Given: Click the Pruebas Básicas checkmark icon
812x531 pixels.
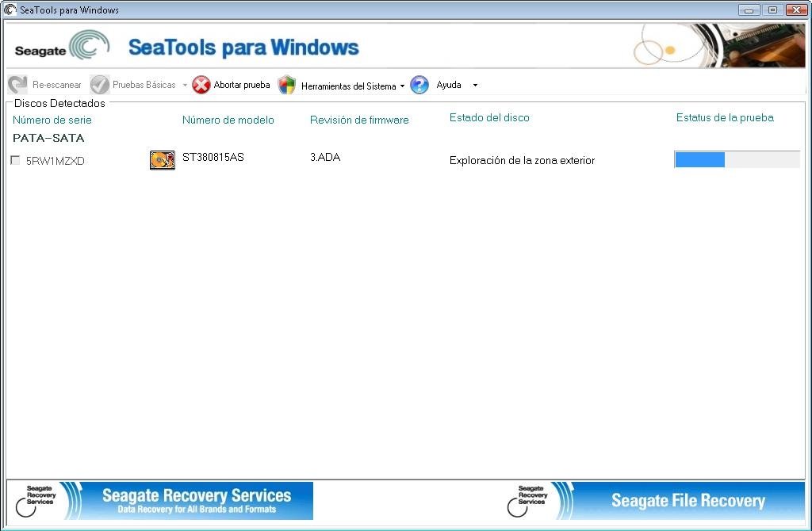Looking at the screenshot, I should [x=99, y=85].
